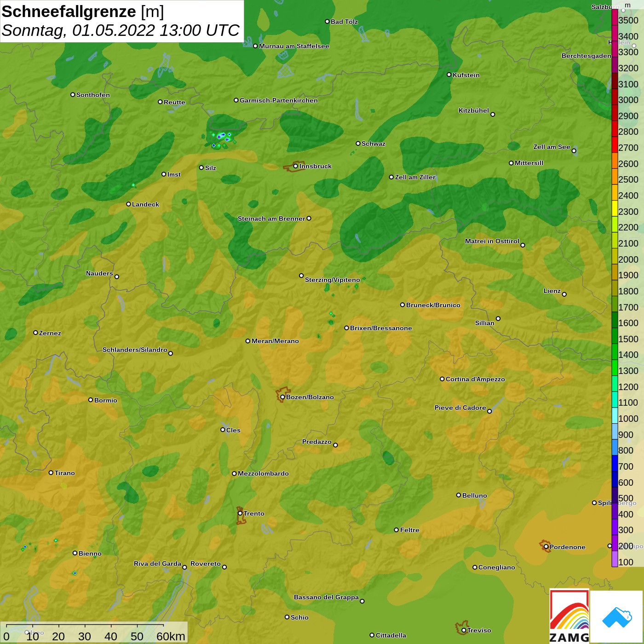The height and width of the screenshot is (644, 644).
Task: Click the Murnau am Staffelsee label
Action: pos(294,46)
